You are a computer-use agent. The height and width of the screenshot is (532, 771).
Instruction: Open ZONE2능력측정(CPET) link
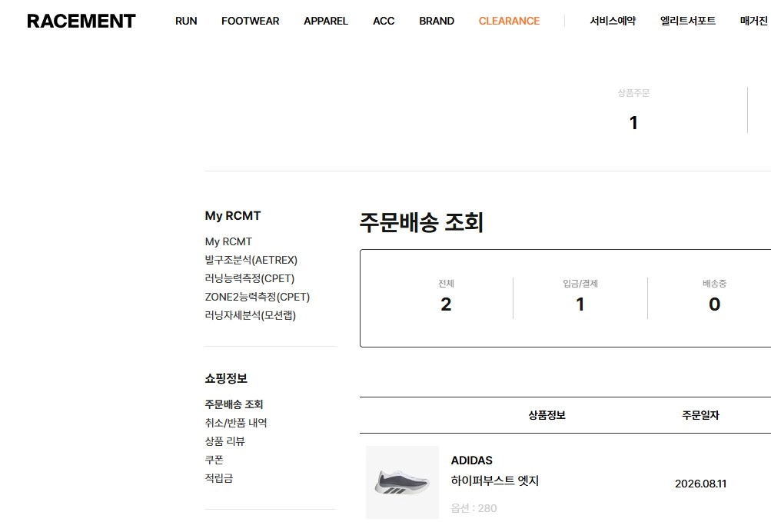coord(258,297)
